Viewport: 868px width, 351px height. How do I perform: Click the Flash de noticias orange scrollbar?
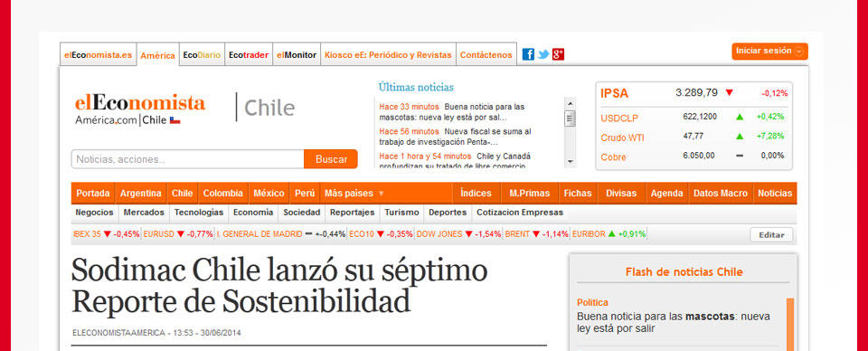point(790,324)
